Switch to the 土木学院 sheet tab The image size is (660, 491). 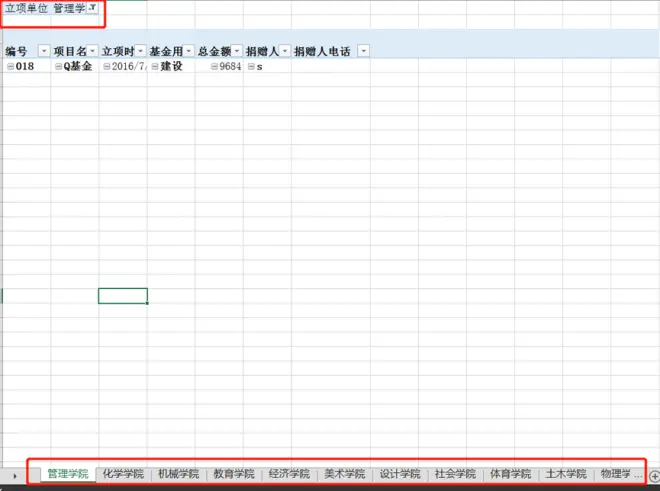click(566, 474)
